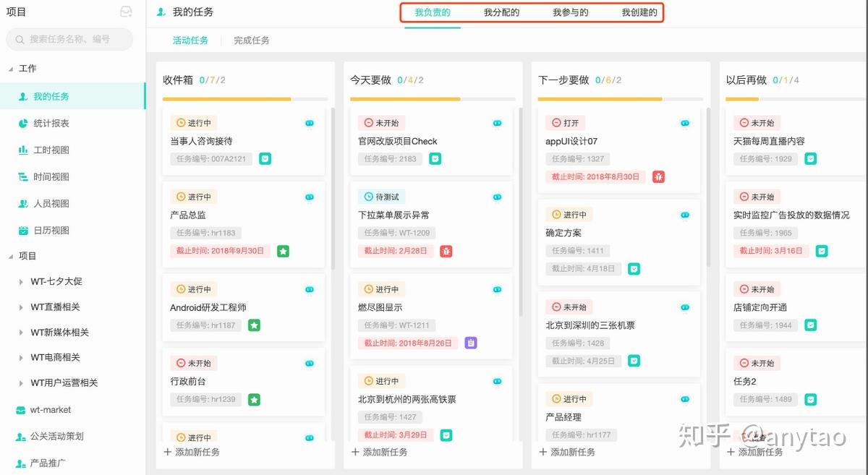Switch to the 我分配的 tab

(501, 12)
